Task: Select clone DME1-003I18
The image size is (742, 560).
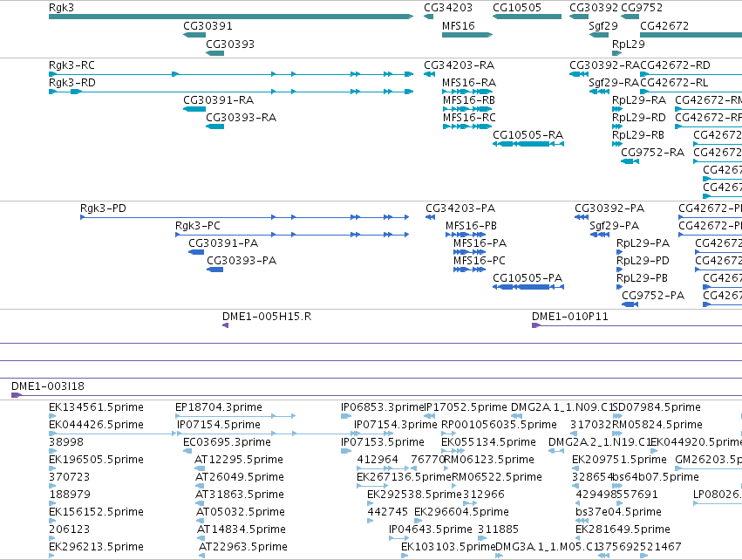Action: [377, 395]
